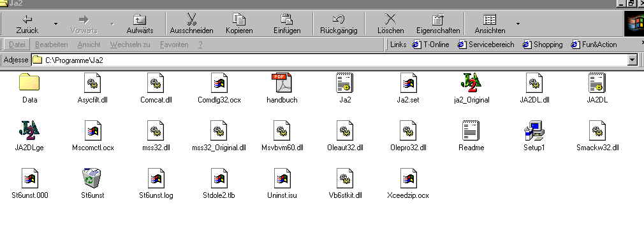Select the Ja2.set file
Image resolution: width=644 pixels, height=231 pixels.
coord(408,88)
